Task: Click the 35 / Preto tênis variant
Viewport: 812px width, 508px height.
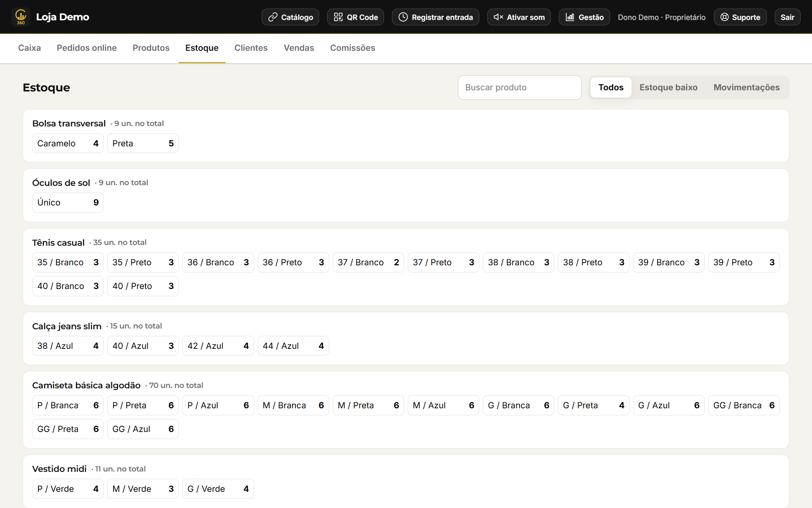Action: point(143,262)
